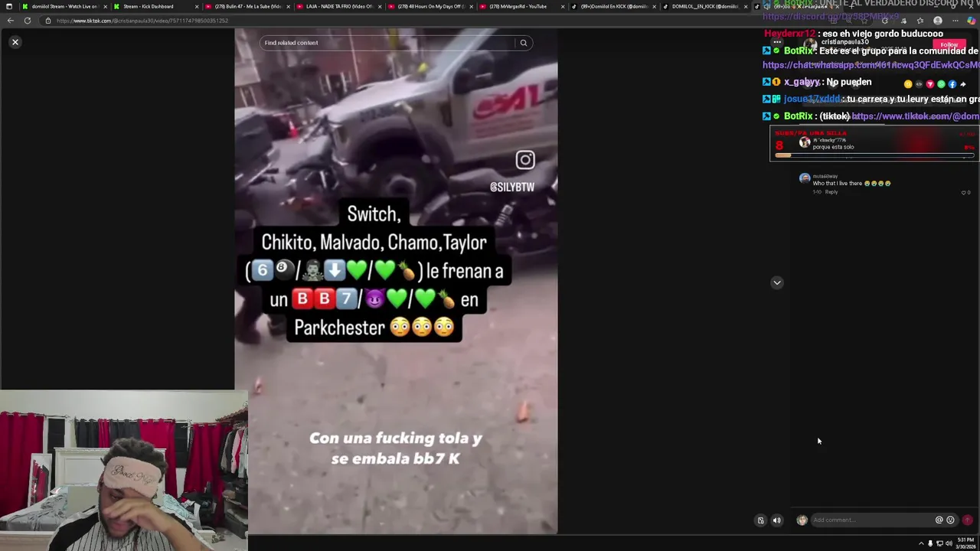Open network settings from the system tray

pyautogui.click(x=939, y=543)
